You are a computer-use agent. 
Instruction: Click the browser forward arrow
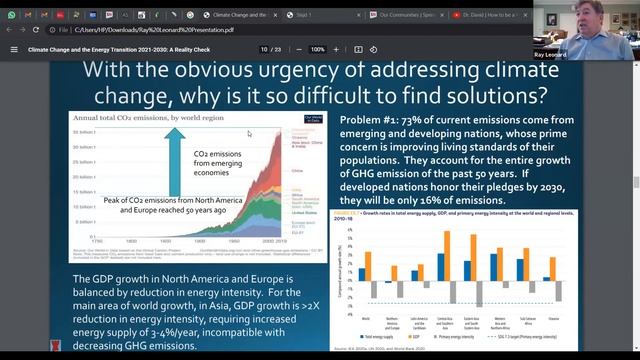22,30
